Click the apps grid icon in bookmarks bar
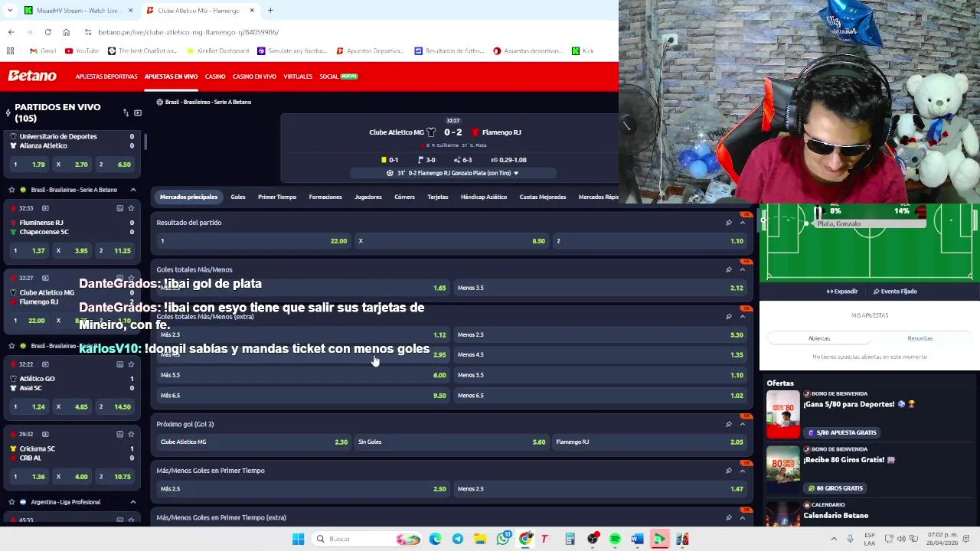Screen dimensions: 980x551 (x=10, y=51)
